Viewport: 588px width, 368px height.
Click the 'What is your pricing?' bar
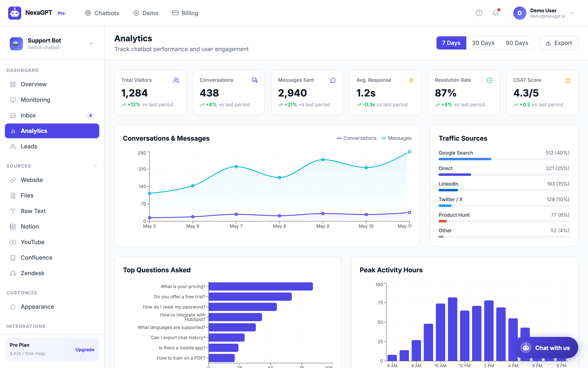pyautogui.click(x=261, y=286)
